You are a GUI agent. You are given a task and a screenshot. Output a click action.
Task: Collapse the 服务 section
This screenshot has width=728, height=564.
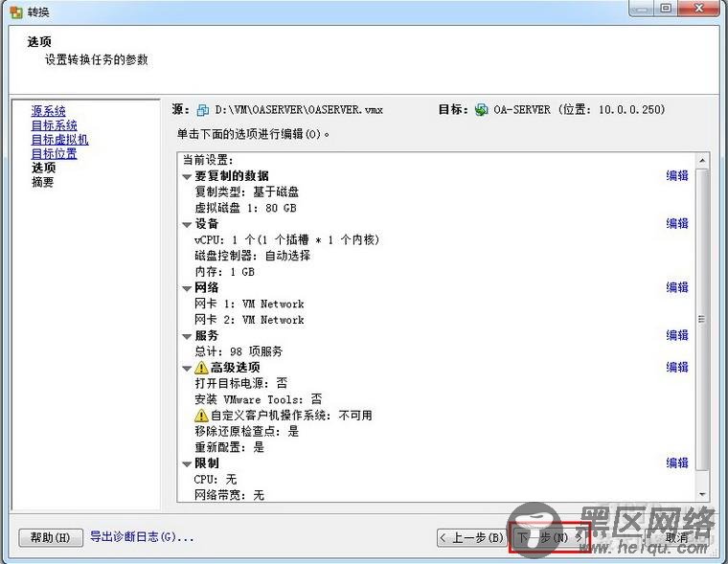click(187, 336)
